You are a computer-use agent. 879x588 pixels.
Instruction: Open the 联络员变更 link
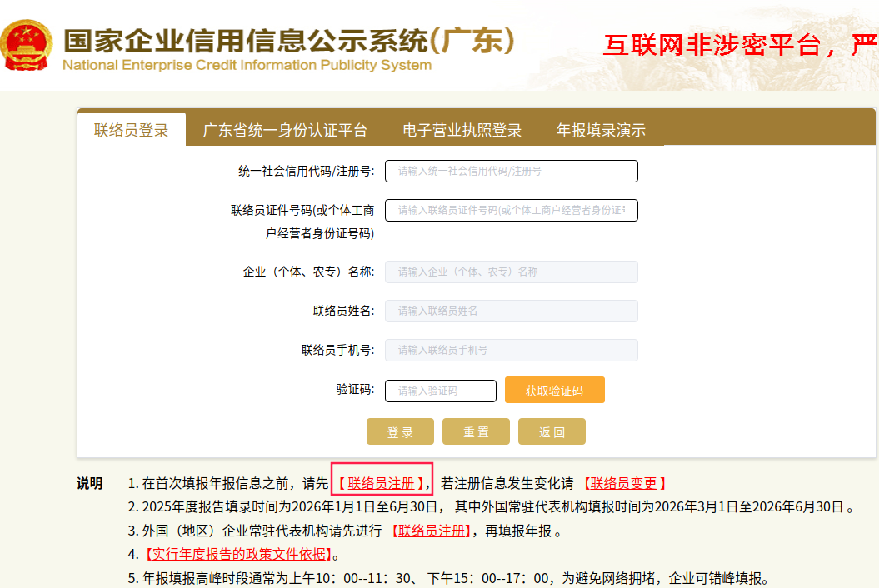624,483
